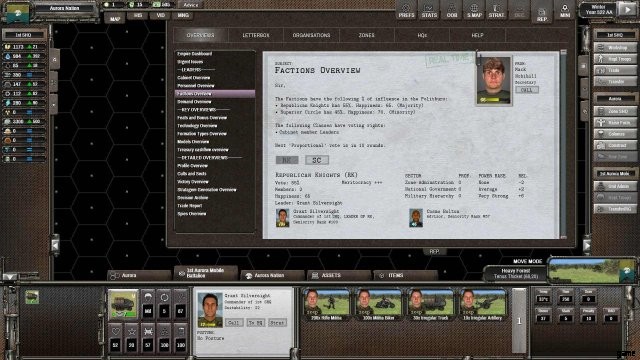Select the RK faction toggle button

click(287, 160)
